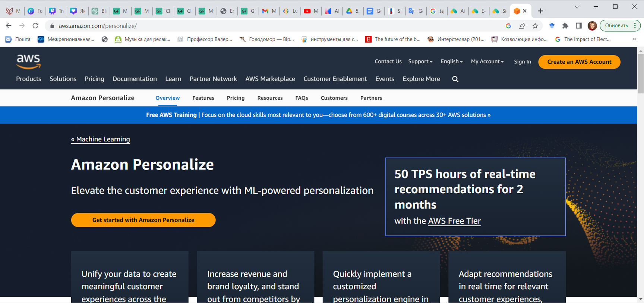
Task: Open the Музыка для релак bookmark
Action: (142, 39)
